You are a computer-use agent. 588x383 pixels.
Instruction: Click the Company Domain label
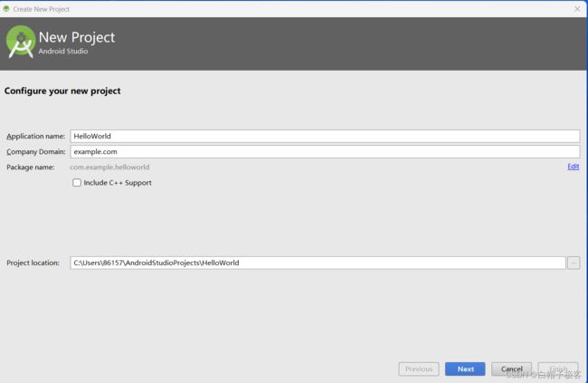(36, 152)
